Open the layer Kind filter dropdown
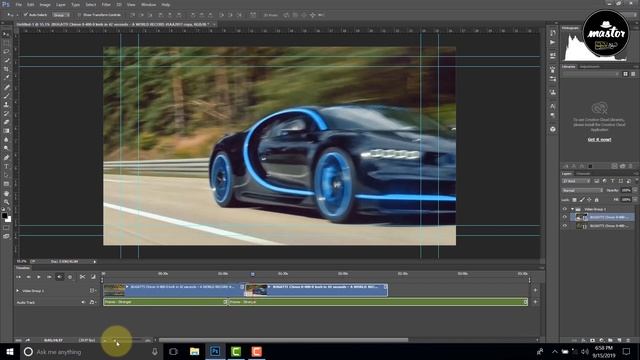This screenshot has height=360, width=640. pyautogui.click(x=576, y=181)
